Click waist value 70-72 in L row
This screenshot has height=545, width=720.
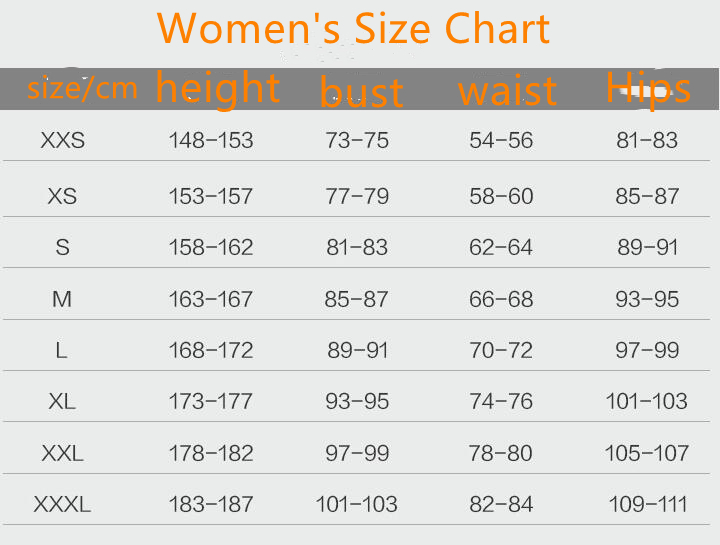501,350
